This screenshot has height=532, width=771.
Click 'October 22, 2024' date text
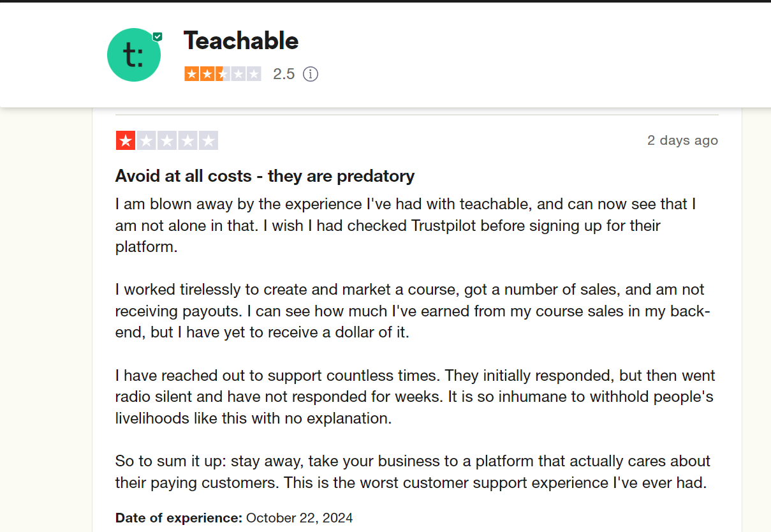click(299, 517)
